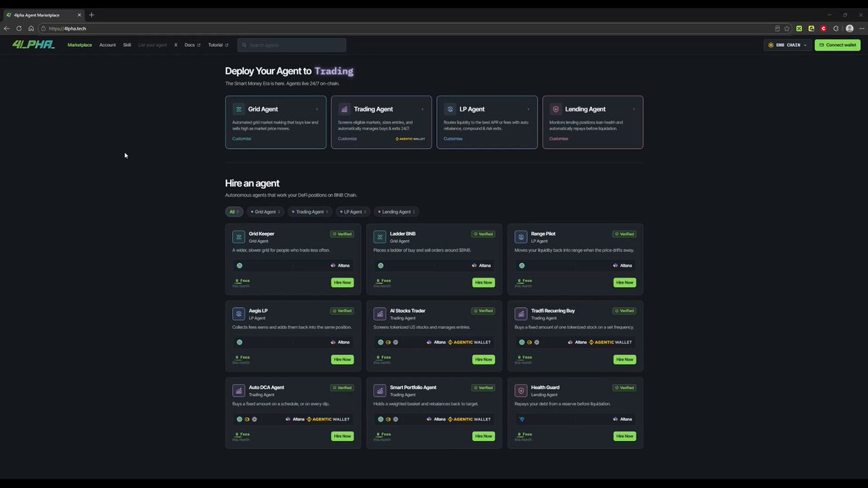The width and height of the screenshot is (868, 488).
Task: Open the Marketplace nav item
Action: click(x=80, y=45)
